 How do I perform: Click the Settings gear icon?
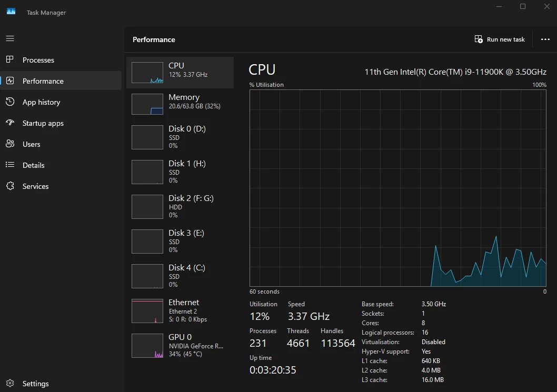(x=10, y=383)
